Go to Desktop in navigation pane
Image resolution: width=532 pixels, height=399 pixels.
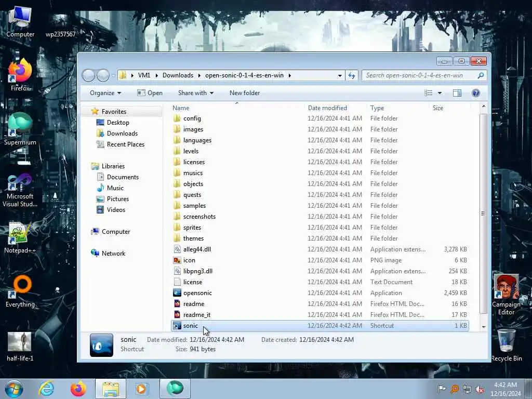pyautogui.click(x=118, y=123)
